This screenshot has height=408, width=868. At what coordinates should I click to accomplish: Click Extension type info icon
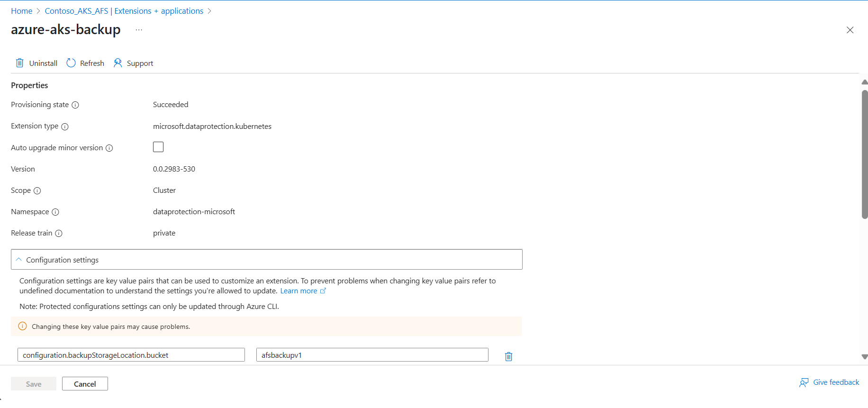point(65,127)
